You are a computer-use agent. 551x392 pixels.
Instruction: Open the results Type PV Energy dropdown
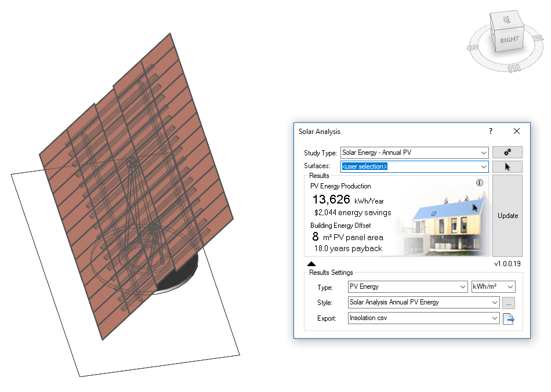point(408,286)
